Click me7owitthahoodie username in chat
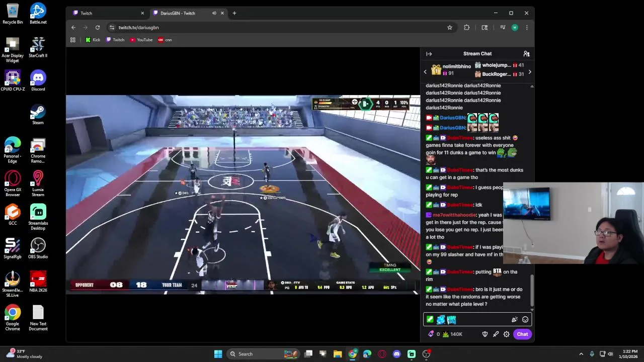 coord(454,215)
